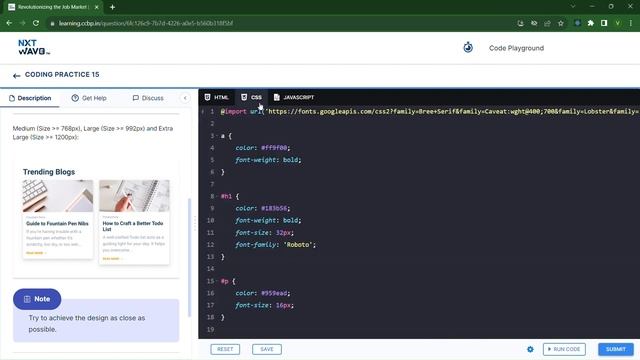
Task: Click the back arrow near Coding Practice 15
Action: (16, 76)
